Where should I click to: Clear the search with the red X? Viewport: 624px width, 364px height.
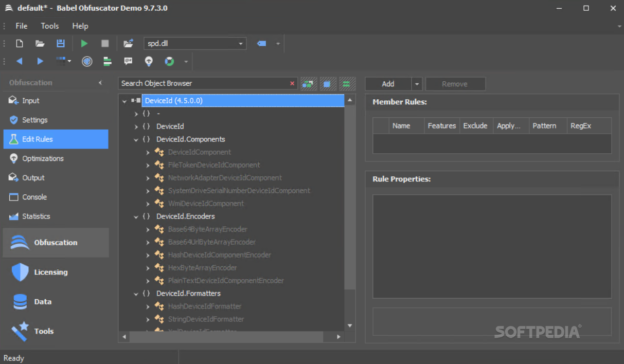(x=292, y=83)
